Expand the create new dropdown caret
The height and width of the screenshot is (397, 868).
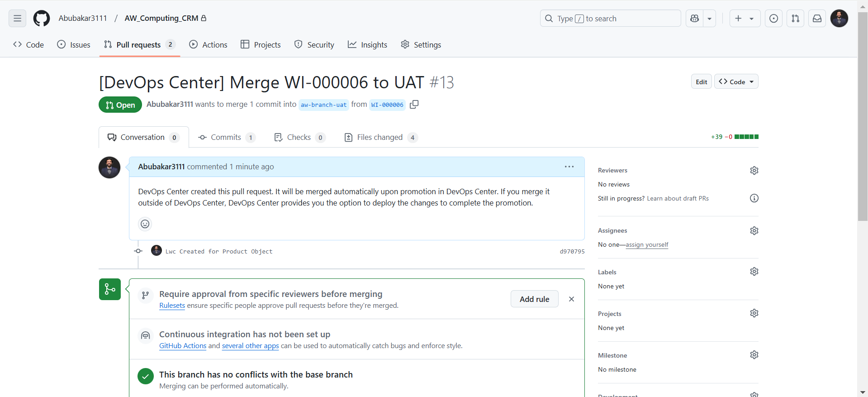752,19
